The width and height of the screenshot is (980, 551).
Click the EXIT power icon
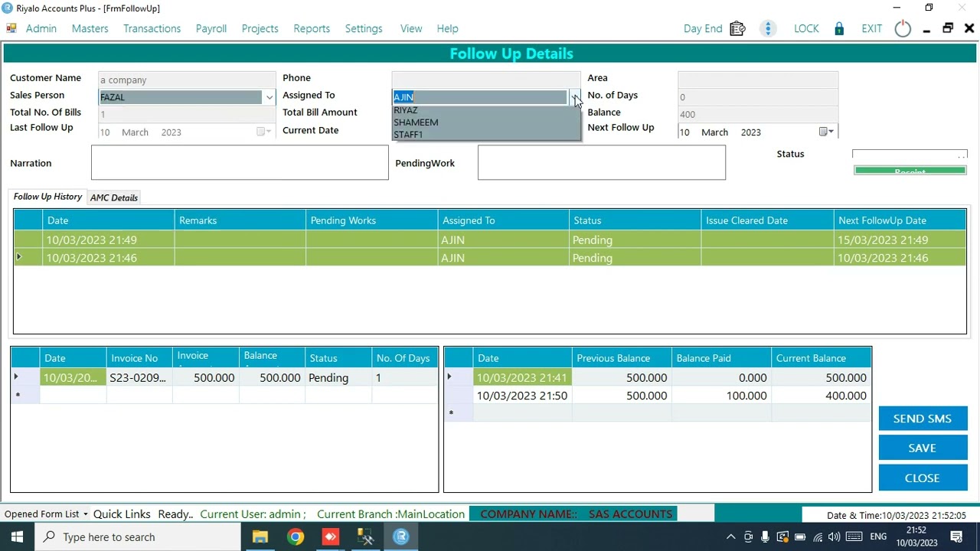(x=903, y=28)
